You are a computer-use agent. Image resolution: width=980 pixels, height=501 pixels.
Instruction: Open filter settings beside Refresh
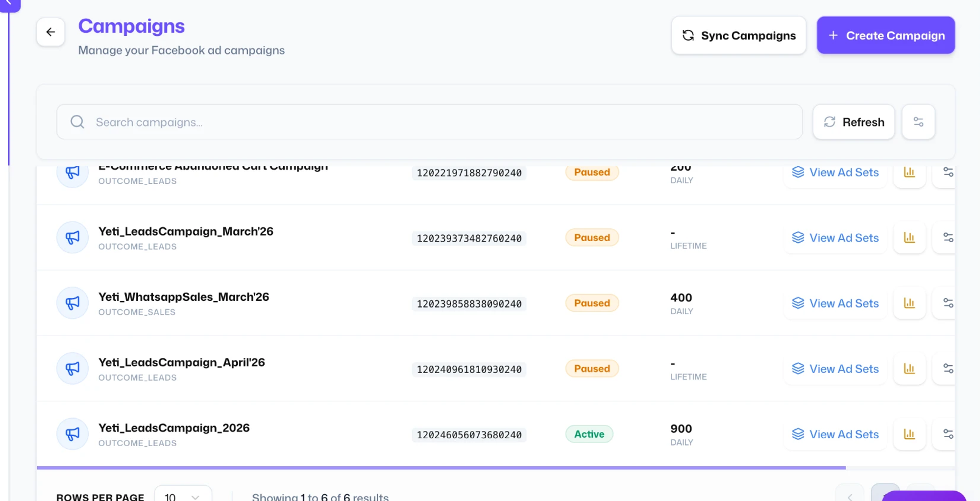tap(918, 122)
